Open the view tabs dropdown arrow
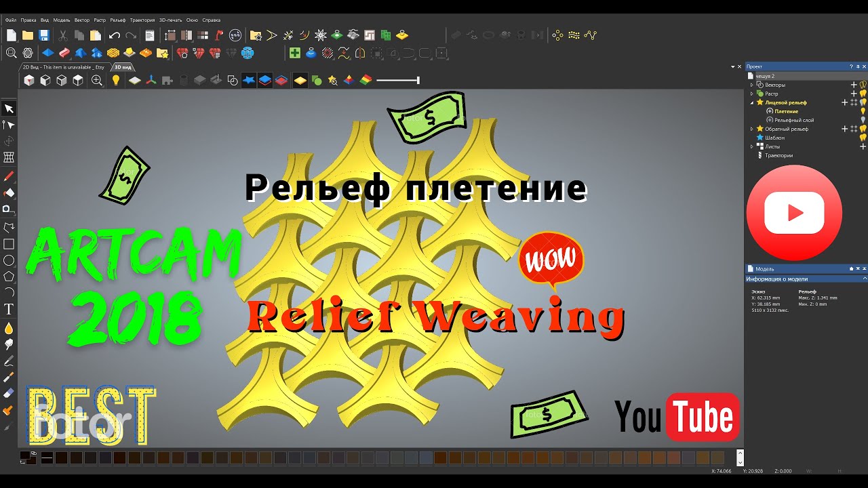 tap(733, 67)
